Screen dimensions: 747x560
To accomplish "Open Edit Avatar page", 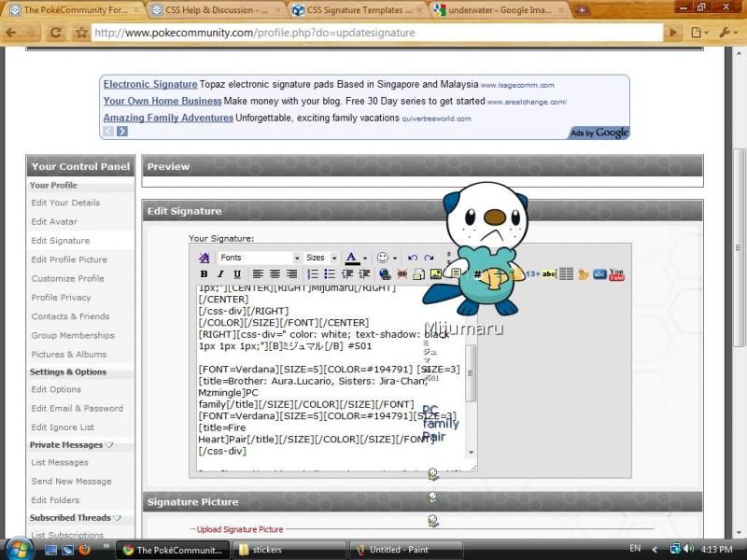I will coord(54,222).
